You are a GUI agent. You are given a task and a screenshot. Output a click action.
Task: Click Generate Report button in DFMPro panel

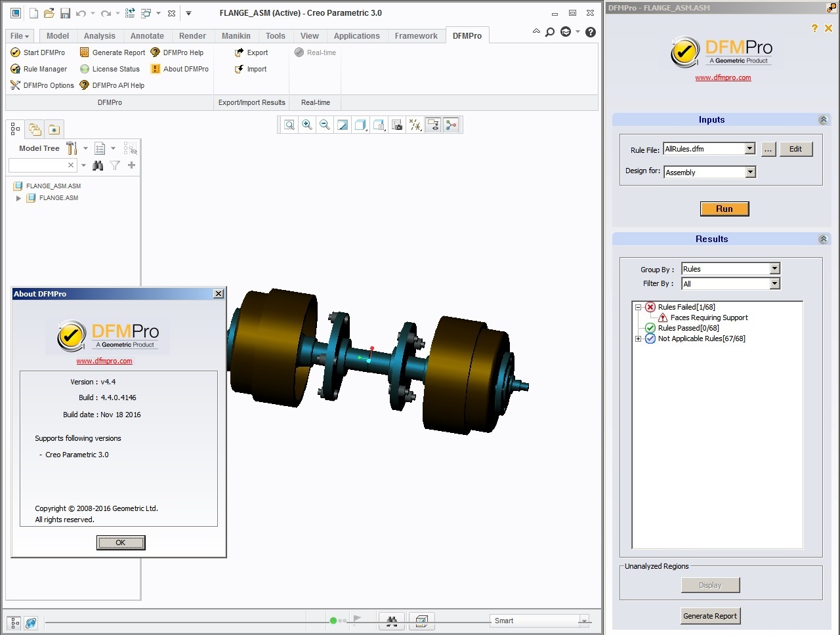click(710, 616)
